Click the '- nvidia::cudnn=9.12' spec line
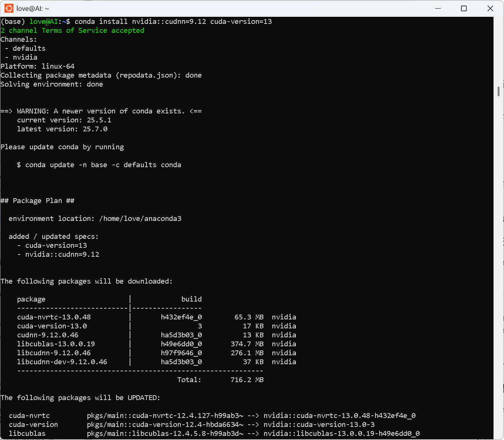 click(x=58, y=255)
